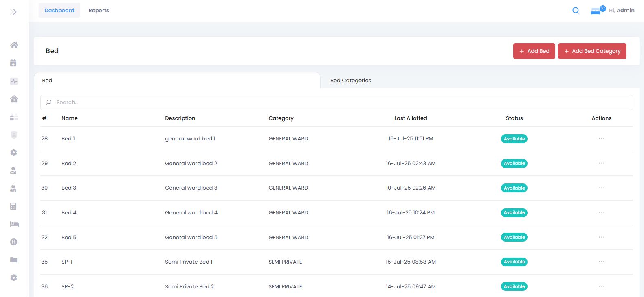The width and height of the screenshot is (644, 297).
Task: Click SEMI PRIVATE category in SP-1 row
Action: [285, 262]
